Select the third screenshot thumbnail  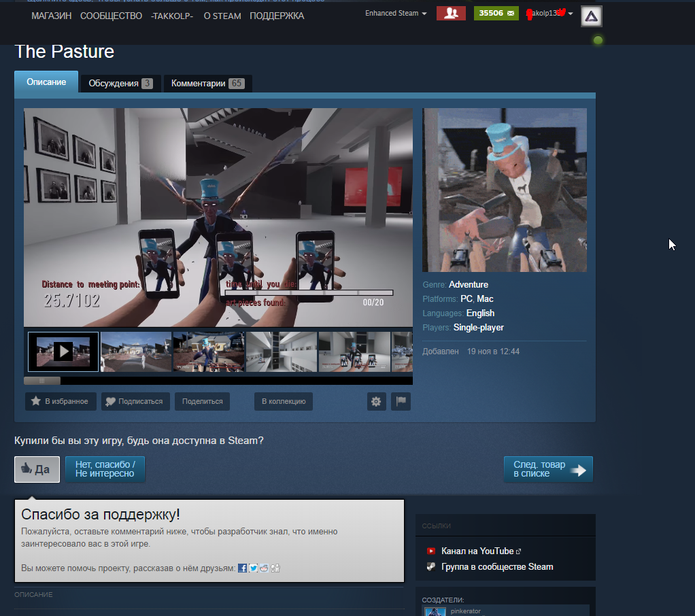[209, 352]
